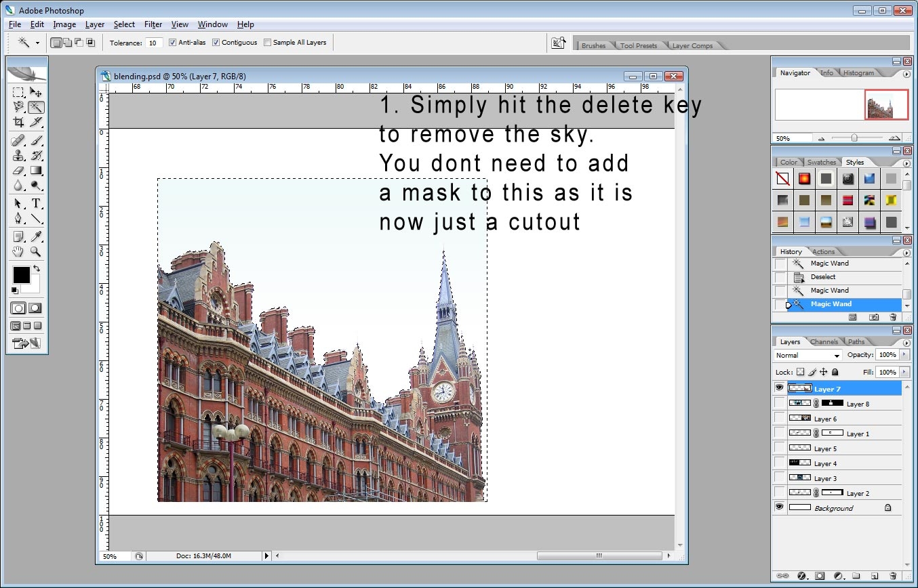Toggle the Anti-alias checkbox
This screenshot has width=918, height=588.
click(x=172, y=43)
